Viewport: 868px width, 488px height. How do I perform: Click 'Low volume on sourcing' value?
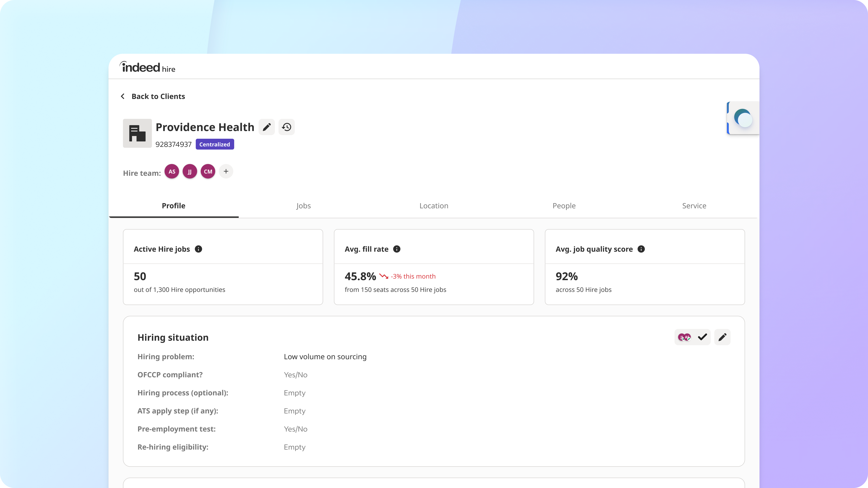click(x=325, y=357)
